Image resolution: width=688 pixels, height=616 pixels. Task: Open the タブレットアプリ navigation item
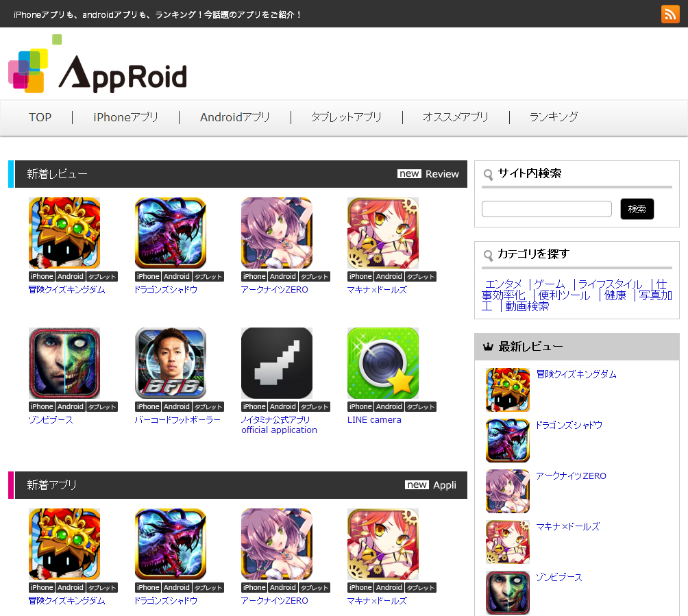click(x=346, y=117)
